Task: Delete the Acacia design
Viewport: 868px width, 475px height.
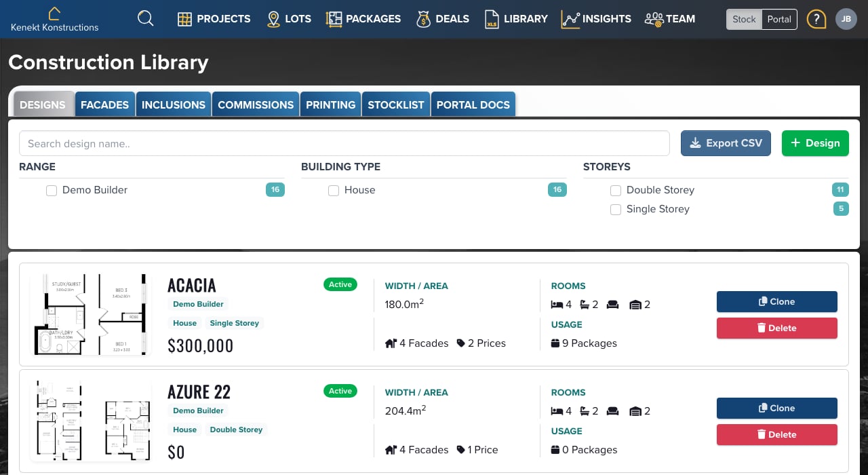Action: 777,328
